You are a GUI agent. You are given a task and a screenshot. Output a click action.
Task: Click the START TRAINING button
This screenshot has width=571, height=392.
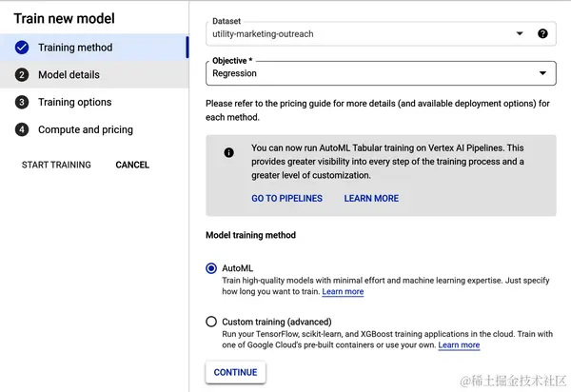[56, 165]
